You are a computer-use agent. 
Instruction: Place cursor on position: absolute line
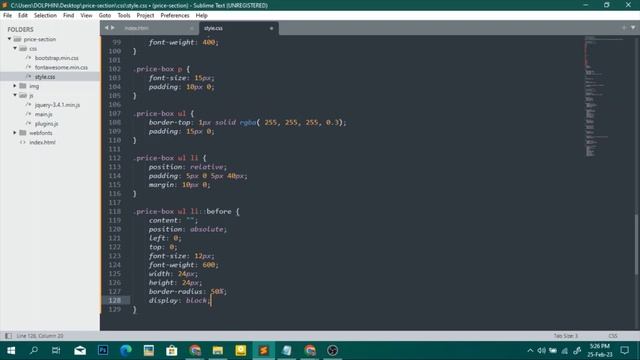[187, 229]
